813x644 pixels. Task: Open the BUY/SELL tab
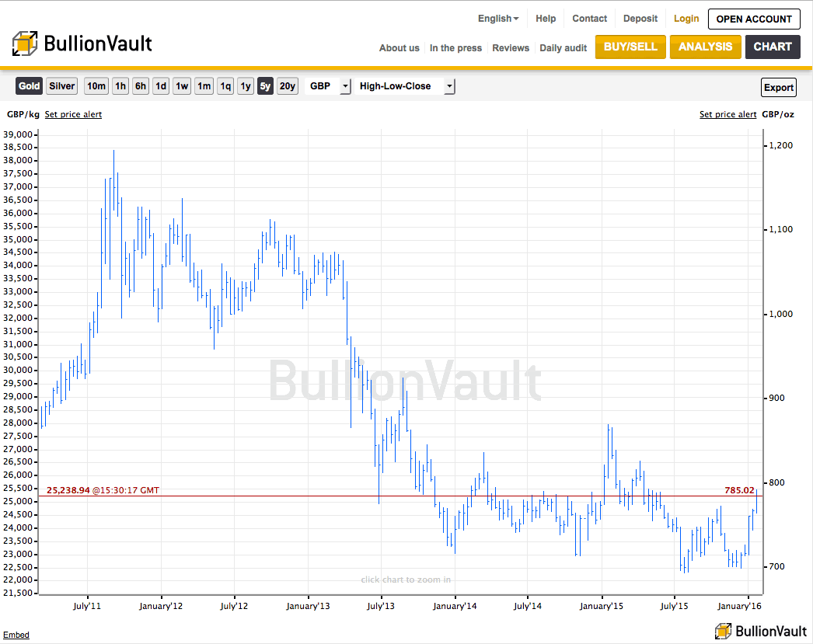(x=630, y=47)
